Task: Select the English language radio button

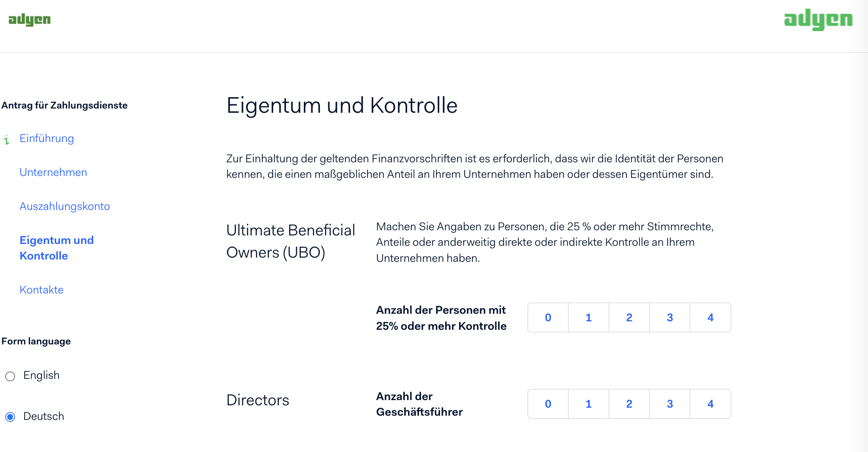Action: (10, 376)
